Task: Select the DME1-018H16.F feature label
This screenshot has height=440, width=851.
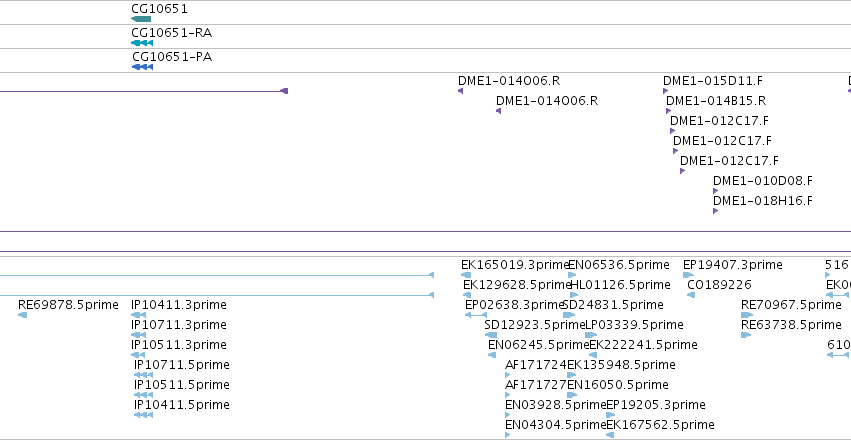Action: tap(763, 201)
